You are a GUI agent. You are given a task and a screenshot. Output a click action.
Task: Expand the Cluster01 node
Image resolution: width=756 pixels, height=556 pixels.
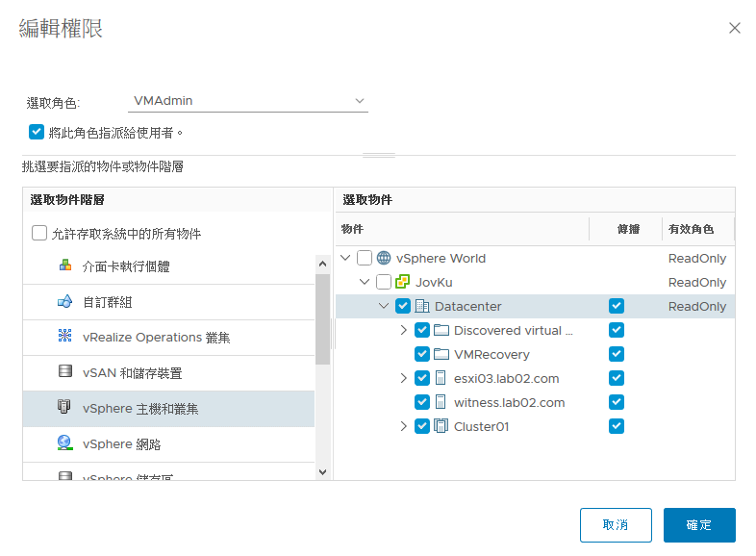(x=404, y=426)
